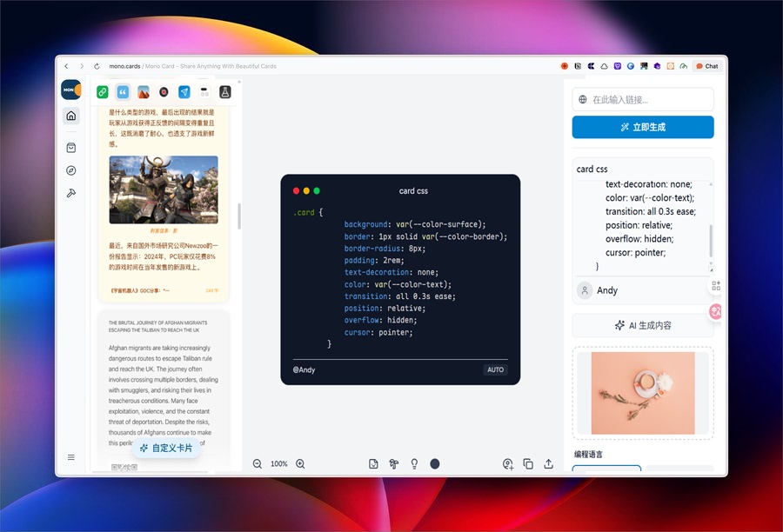Click the card css title field
The height and width of the screenshot is (532, 783).
click(643, 170)
